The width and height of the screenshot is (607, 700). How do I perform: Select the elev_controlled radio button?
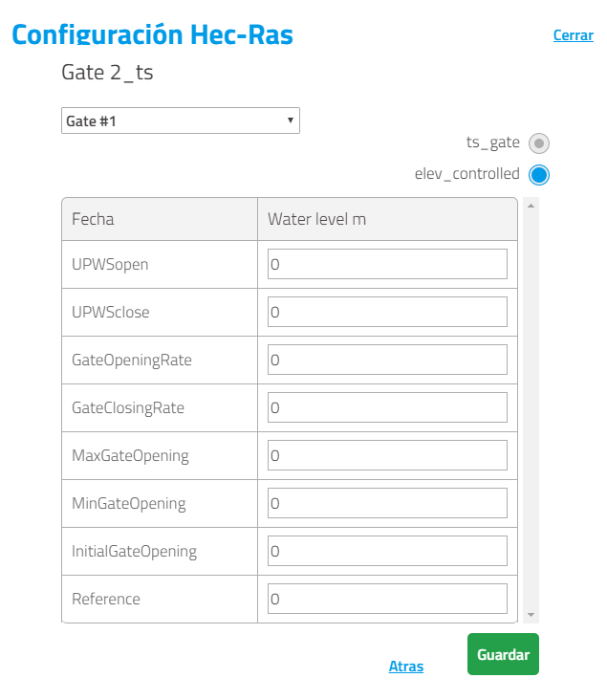(539, 175)
